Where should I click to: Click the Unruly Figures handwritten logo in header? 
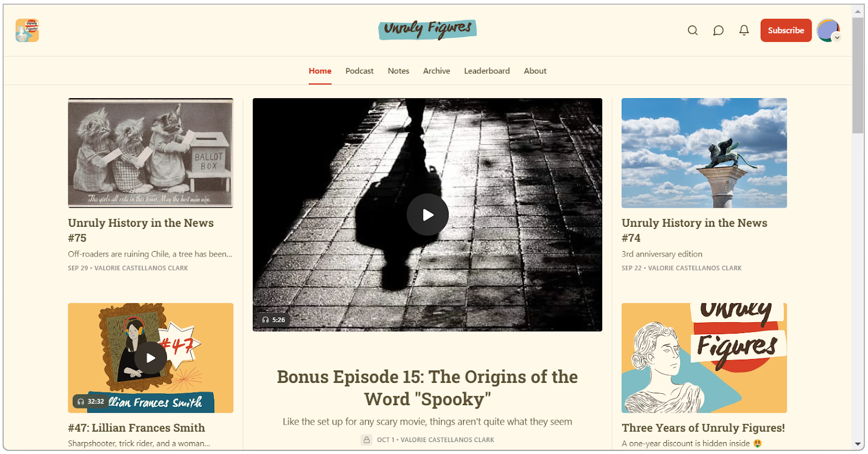tap(427, 29)
